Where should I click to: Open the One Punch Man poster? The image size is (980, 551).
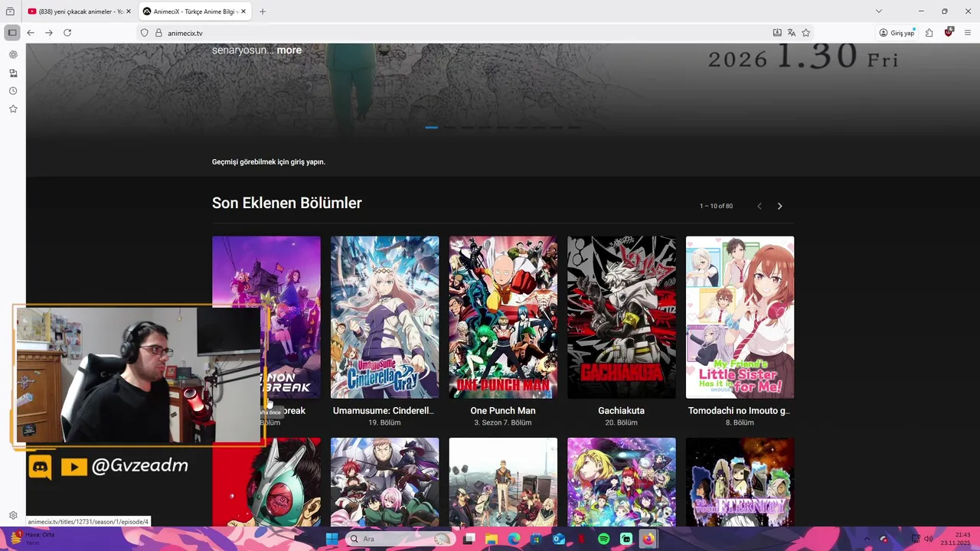point(503,317)
